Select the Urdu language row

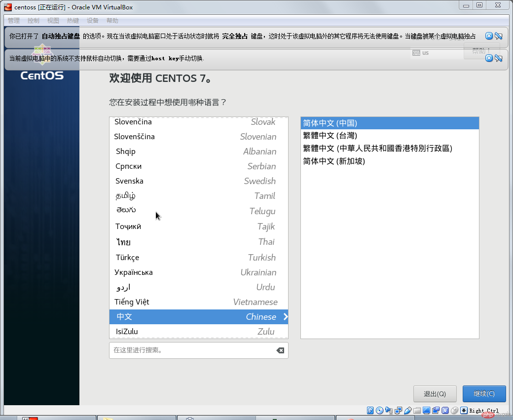(x=199, y=287)
